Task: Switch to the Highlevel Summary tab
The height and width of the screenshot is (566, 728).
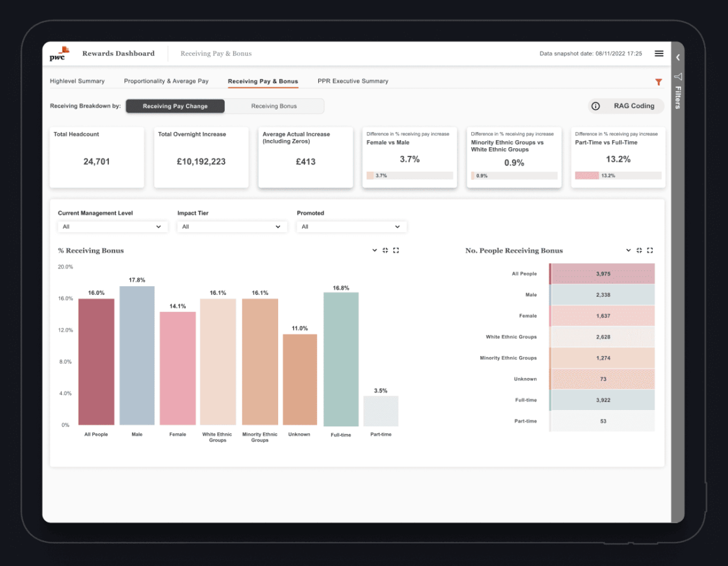Action: [x=77, y=81]
